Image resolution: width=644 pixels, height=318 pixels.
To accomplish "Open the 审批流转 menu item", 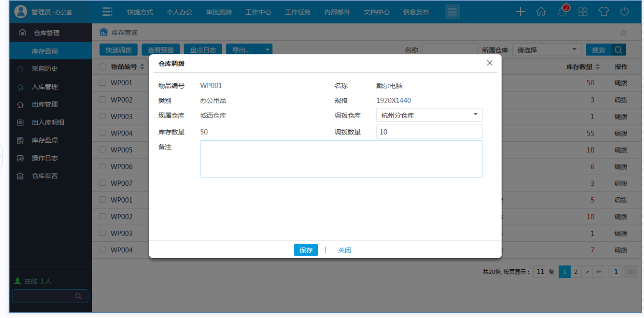I will 219,11.
